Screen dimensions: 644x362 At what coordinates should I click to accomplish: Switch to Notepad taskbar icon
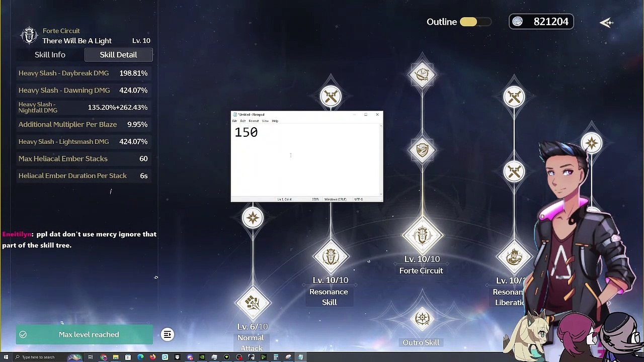[300, 357]
